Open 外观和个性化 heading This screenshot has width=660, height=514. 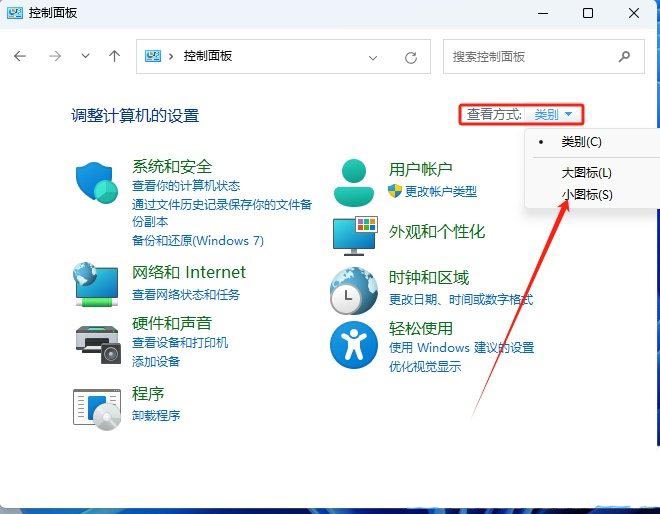point(437,232)
